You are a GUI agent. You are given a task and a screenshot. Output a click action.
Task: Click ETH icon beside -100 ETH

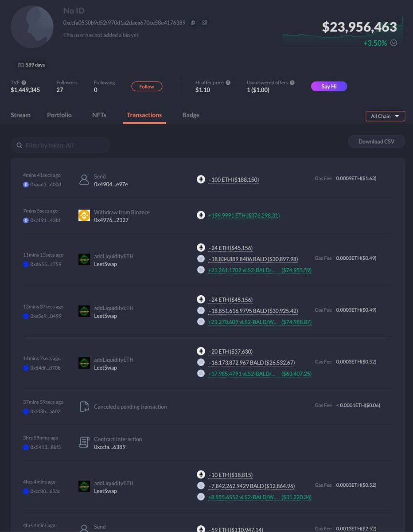click(x=201, y=180)
